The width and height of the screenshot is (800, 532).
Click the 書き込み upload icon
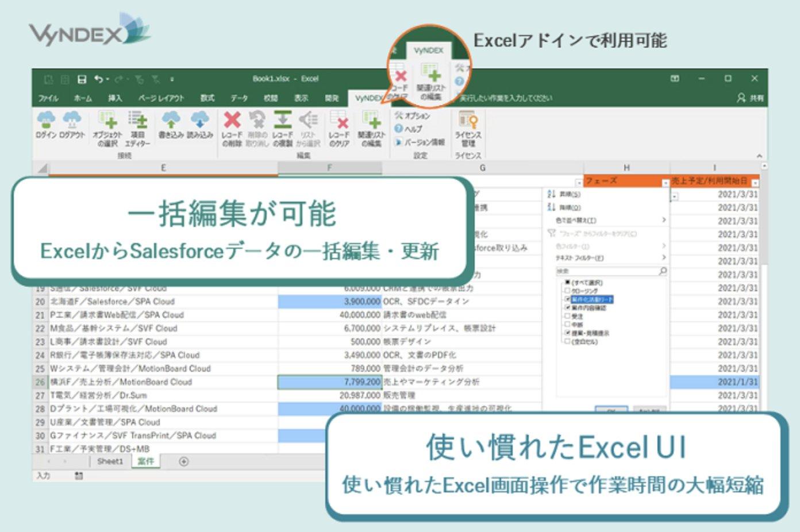pos(171,120)
